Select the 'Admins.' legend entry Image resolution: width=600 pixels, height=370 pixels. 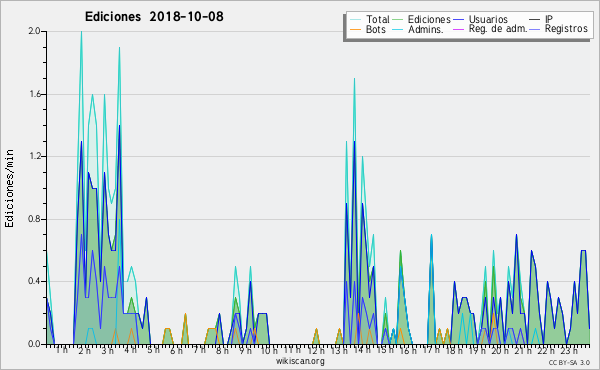(426, 29)
